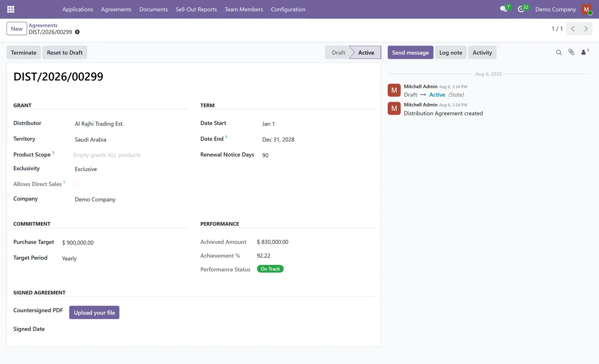Go to the next record arrow

[x=586, y=29]
